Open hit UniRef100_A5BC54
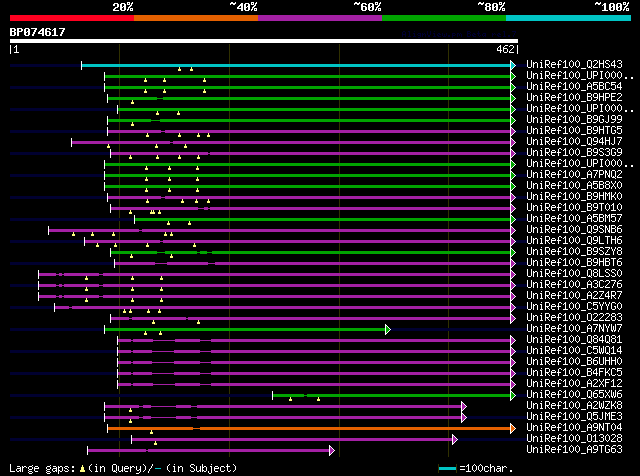This screenshot has width=640, height=476. point(574,87)
